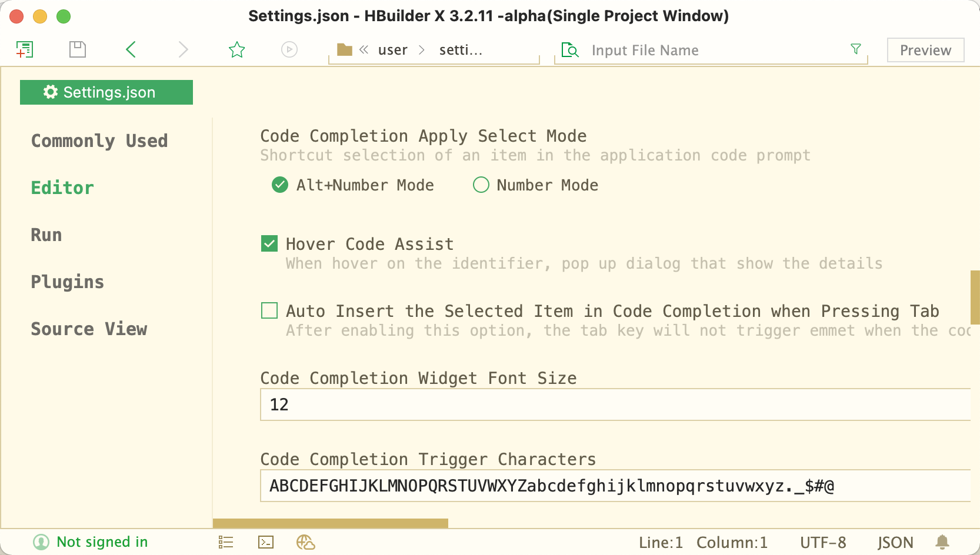
Task: Open notifications bell icon
Action: [x=942, y=541]
